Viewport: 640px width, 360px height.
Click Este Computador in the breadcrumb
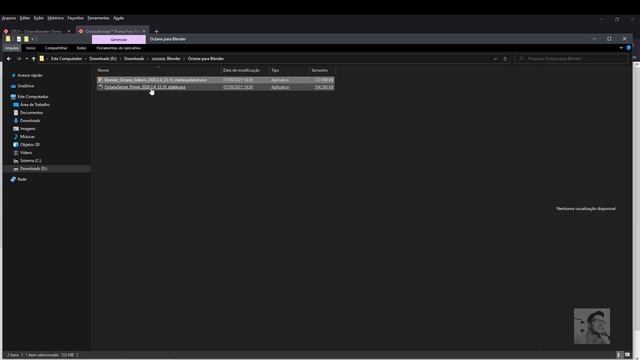point(67,59)
